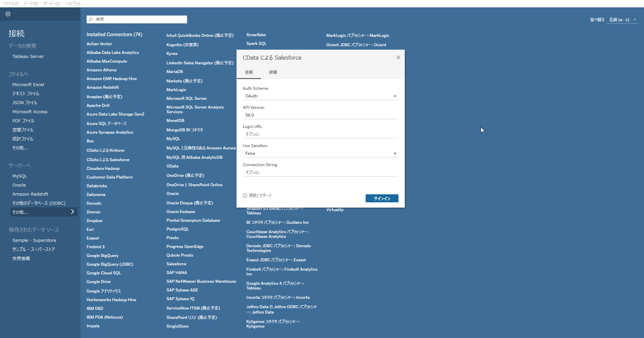644x338 pixels.
Task: Click the サインイン button
Action: [x=382, y=198]
